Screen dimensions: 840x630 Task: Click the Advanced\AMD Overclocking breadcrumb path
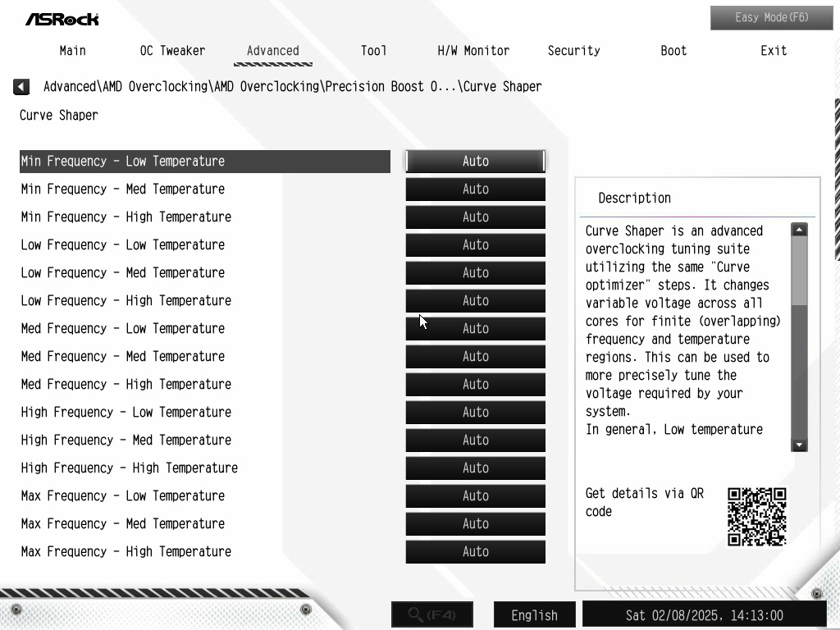[293, 87]
